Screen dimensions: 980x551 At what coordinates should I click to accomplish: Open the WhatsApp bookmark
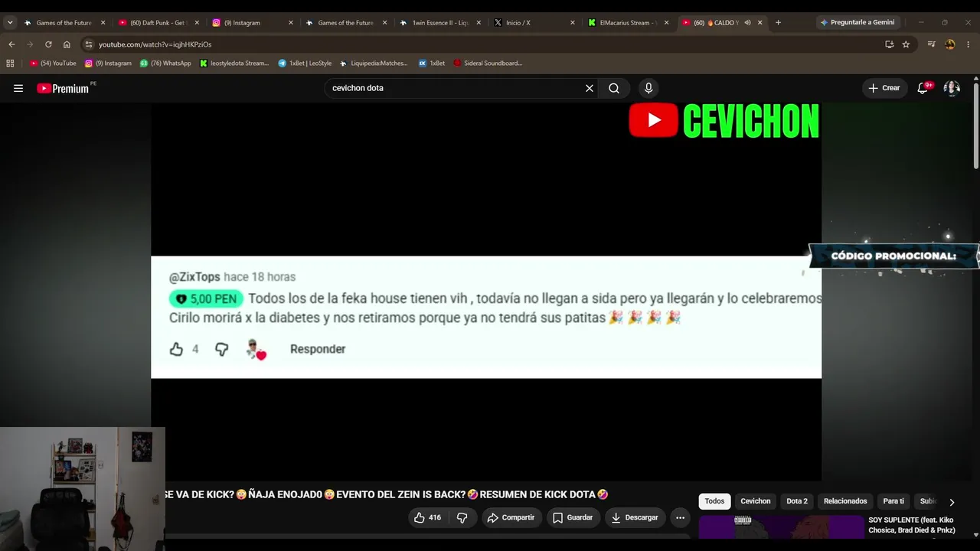point(165,63)
